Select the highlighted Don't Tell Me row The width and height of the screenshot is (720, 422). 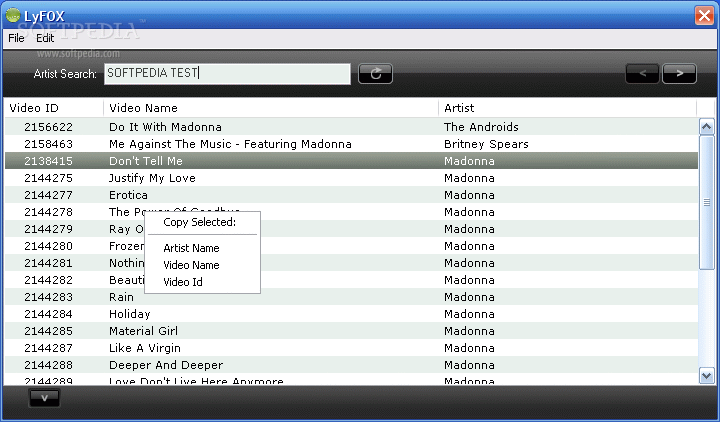point(351,161)
